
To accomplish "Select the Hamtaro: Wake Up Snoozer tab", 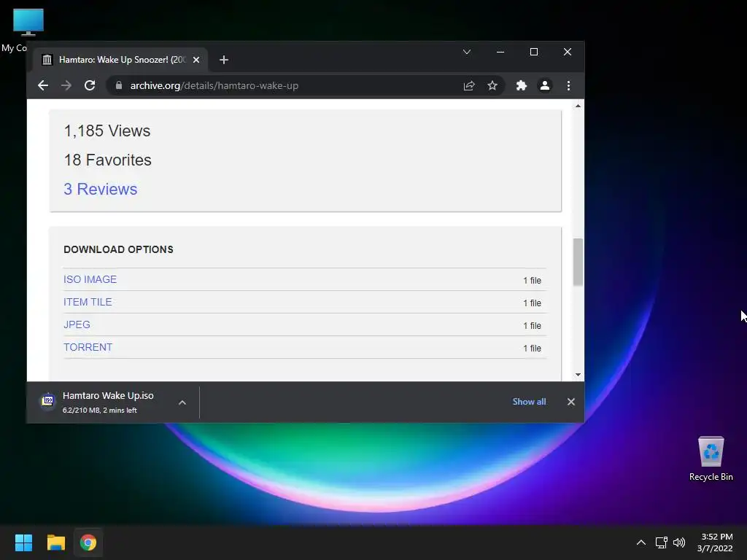I will [121, 60].
